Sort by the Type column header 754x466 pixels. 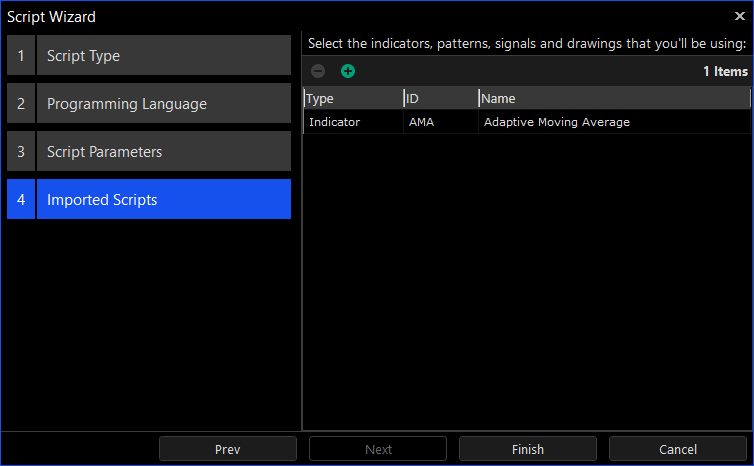tap(352, 98)
